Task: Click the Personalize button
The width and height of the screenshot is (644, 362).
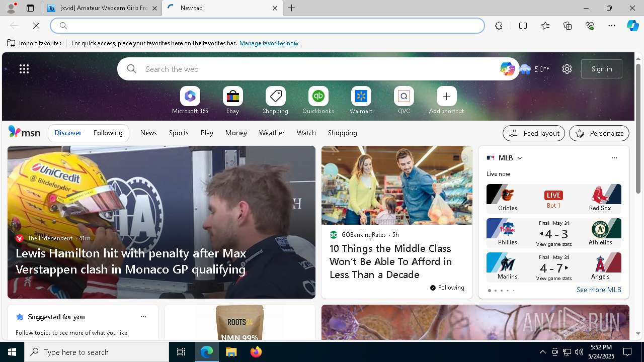Action: [x=599, y=133]
